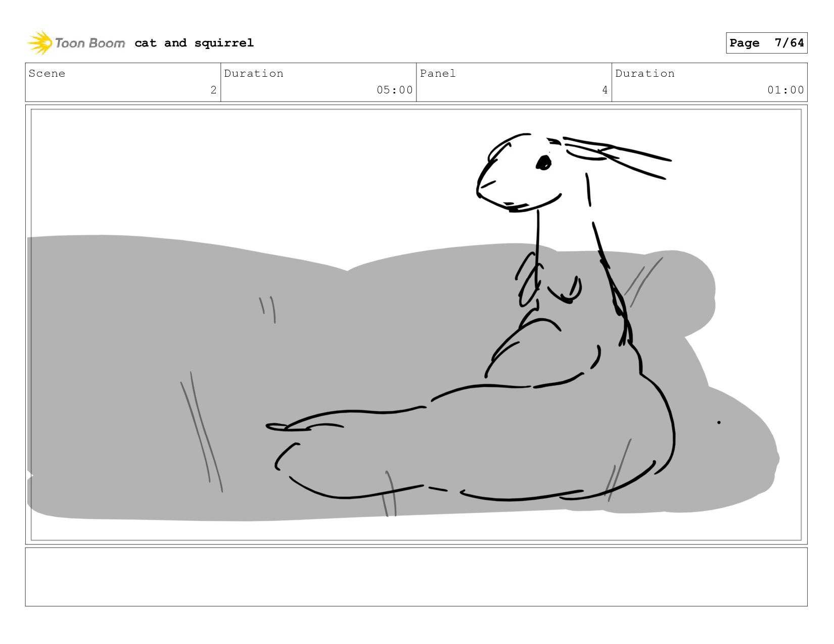Viewport: 834px width, 644px height.
Task: Click the 'Panel' header label
Action: tap(438, 73)
